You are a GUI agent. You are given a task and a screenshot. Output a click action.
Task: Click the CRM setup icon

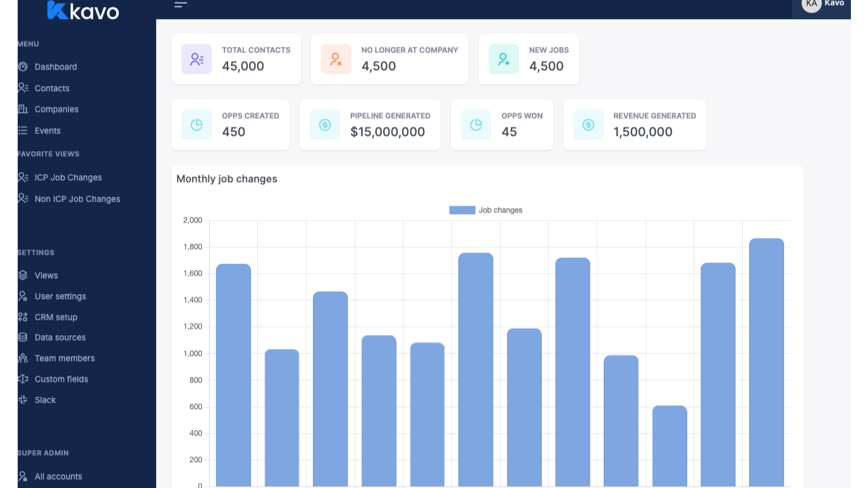tap(23, 317)
